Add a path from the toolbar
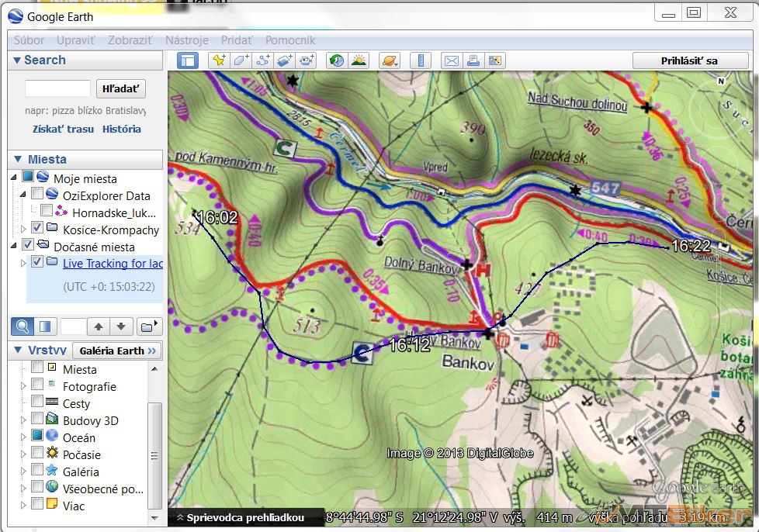The width and height of the screenshot is (759, 532). coord(263,60)
